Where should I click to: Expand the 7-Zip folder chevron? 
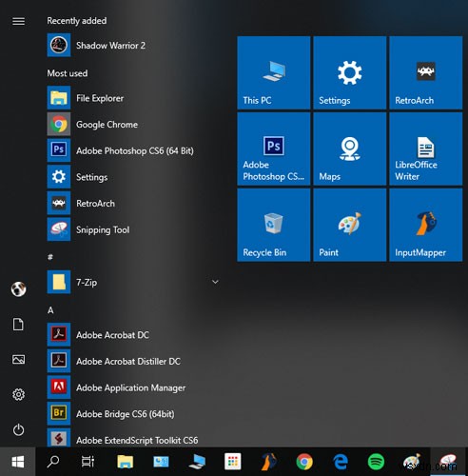(215, 282)
